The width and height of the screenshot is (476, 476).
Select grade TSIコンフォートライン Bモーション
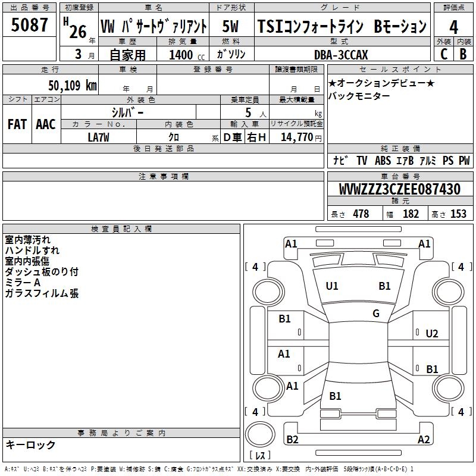[342, 26]
